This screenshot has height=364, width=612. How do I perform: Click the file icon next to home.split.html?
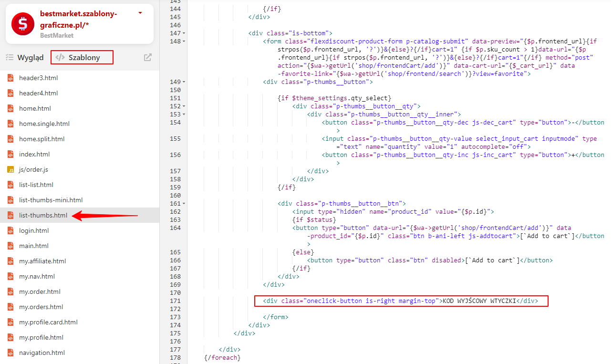pyautogui.click(x=11, y=139)
